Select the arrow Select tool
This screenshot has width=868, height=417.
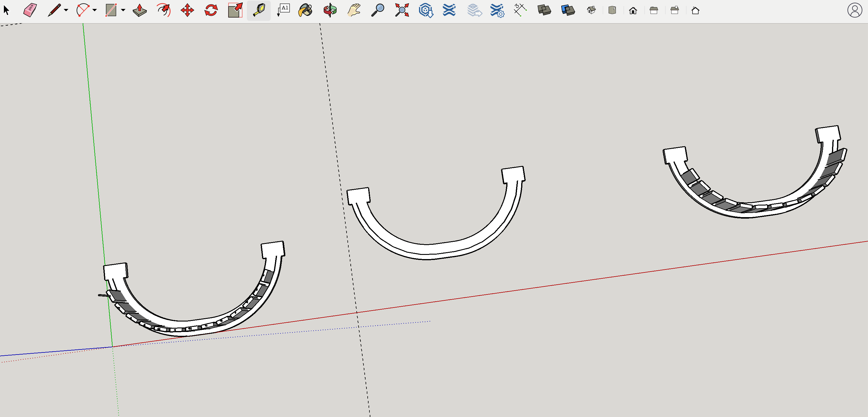pyautogui.click(x=7, y=10)
